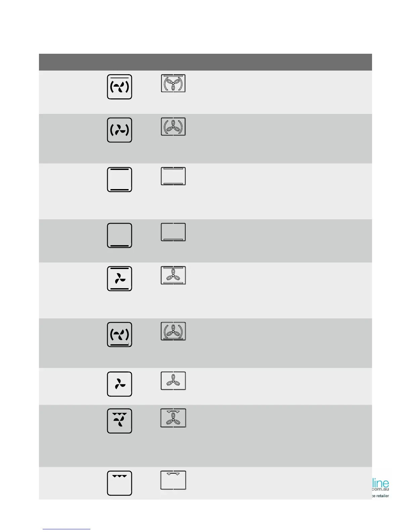Click the outlined grill-only display icon
The width and height of the screenshot is (411, 532).
tap(173, 480)
